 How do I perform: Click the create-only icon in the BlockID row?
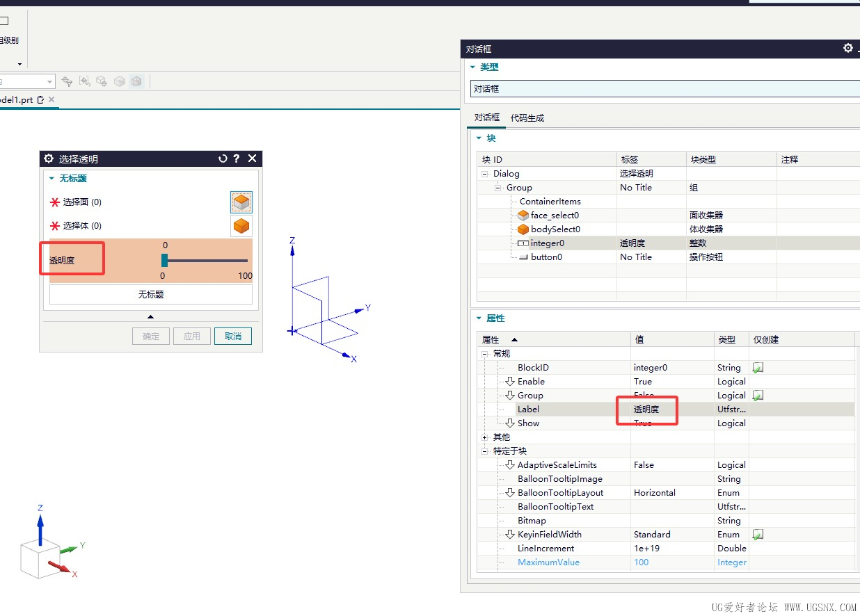[x=758, y=368]
